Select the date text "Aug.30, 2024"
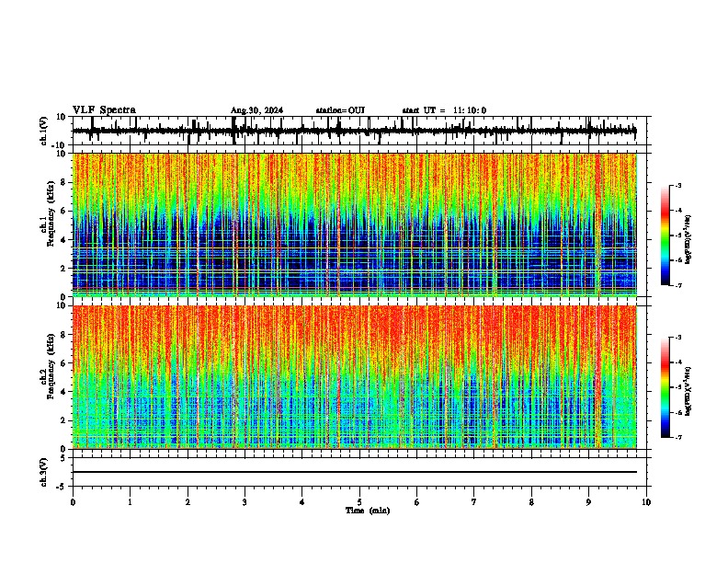Viewport: 728px width, 563px height. [x=256, y=110]
